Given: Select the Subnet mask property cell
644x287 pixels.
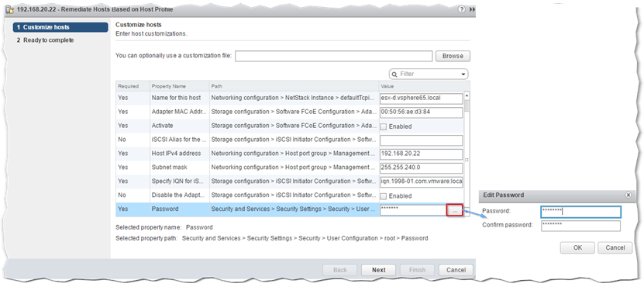Looking at the screenshot, I should (180, 168).
